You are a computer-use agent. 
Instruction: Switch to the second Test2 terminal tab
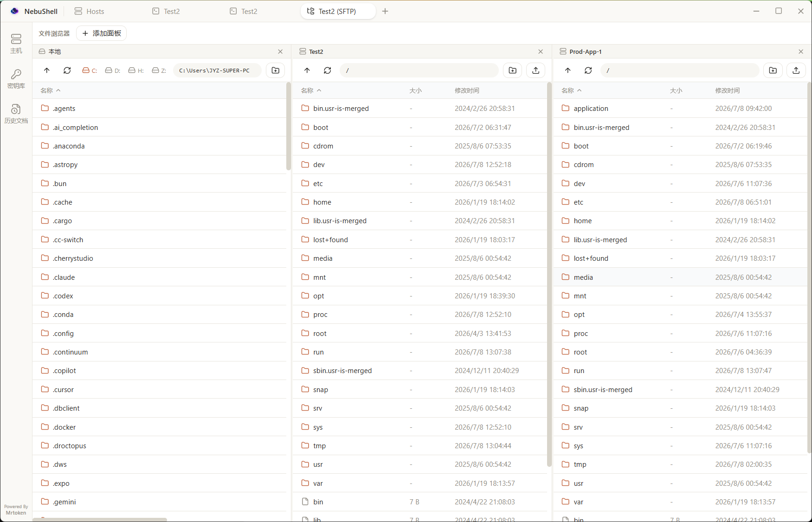pos(244,11)
